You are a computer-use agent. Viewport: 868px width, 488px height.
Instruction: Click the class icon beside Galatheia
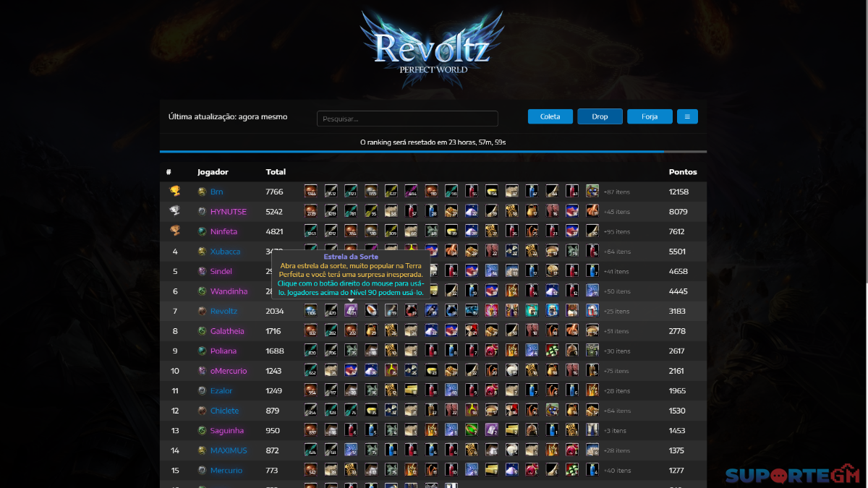[203, 331]
